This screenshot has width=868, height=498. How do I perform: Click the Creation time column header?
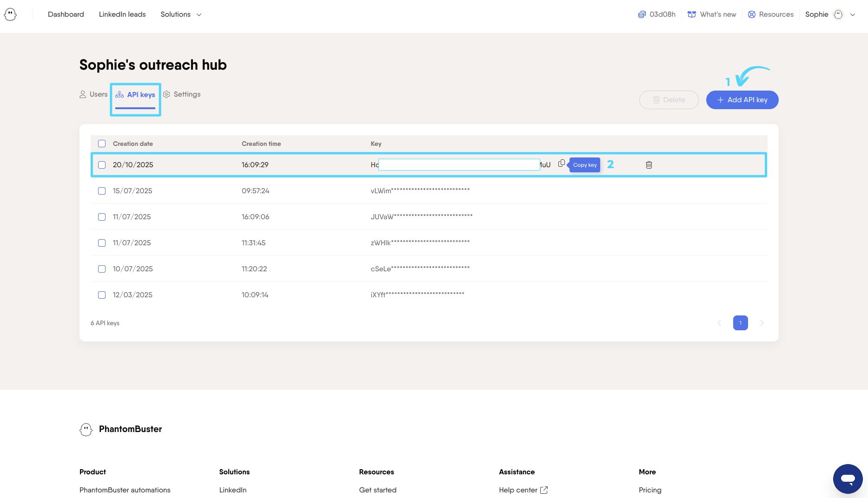(261, 144)
